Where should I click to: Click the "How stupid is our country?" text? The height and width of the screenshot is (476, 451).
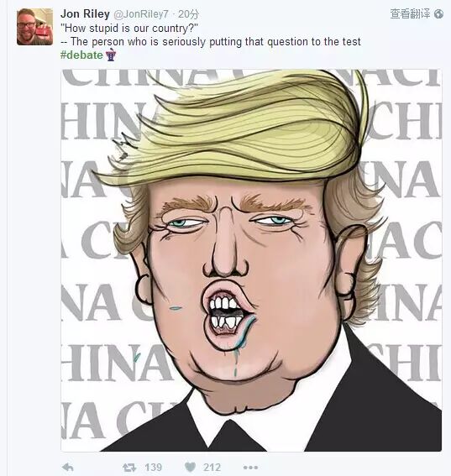tap(129, 29)
